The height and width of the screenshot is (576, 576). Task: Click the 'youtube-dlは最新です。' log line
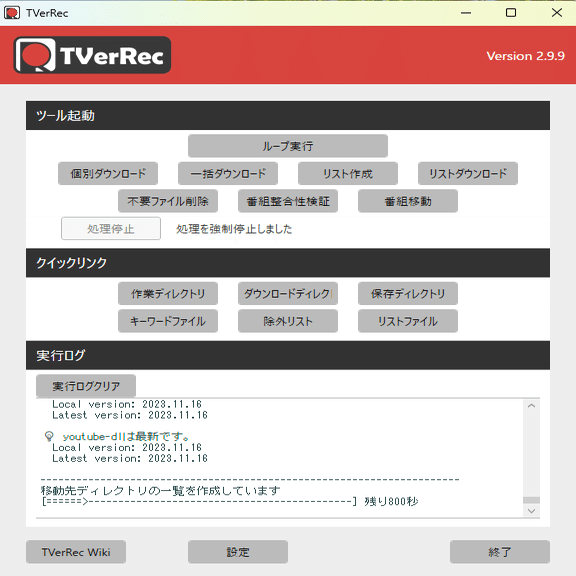coord(126,436)
